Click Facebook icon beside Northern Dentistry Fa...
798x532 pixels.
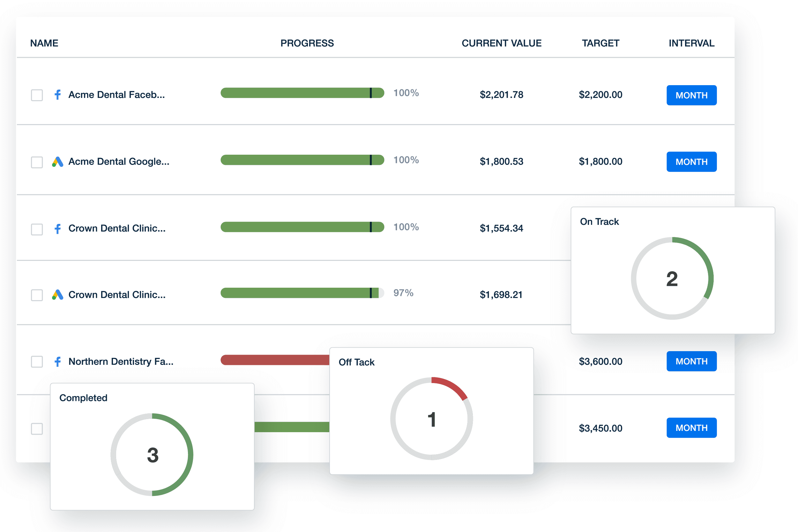pyautogui.click(x=58, y=362)
